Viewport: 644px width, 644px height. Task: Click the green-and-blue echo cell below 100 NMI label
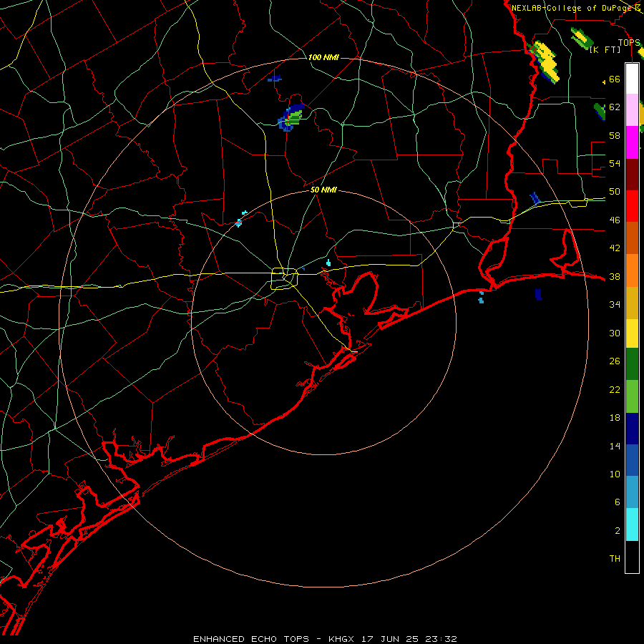pyautogui.click(x=292, y=117)
